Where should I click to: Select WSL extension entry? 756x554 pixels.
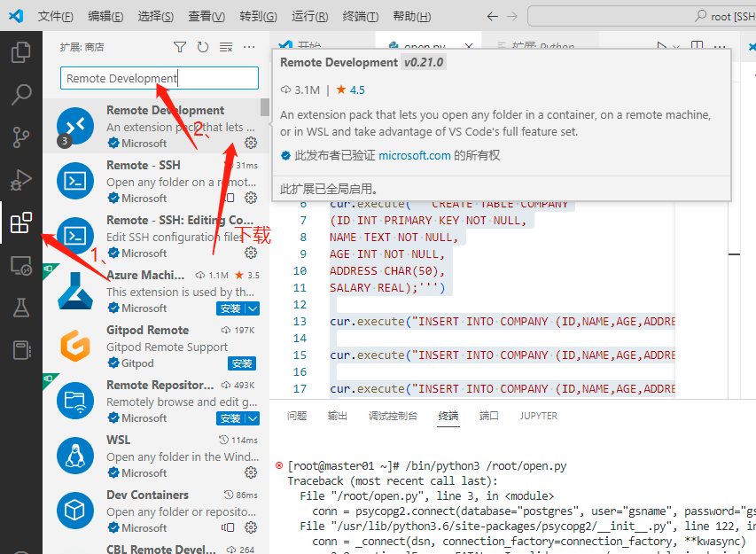pos(156,456)
